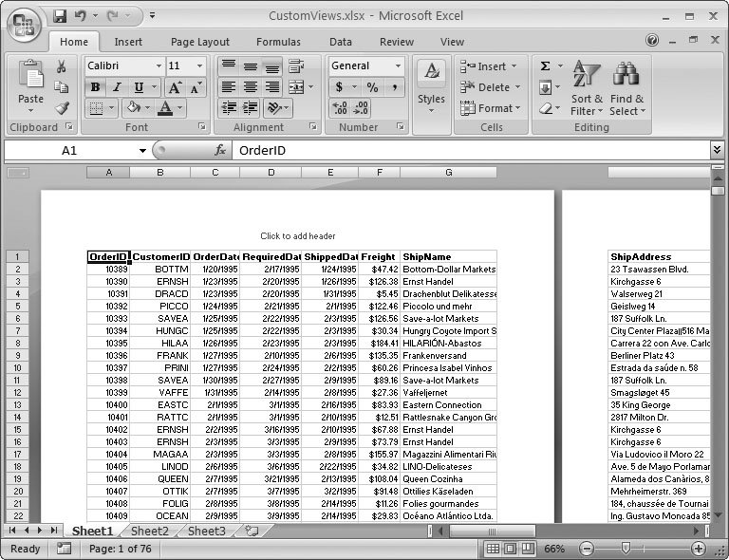Click the AutoSum sigma icon

tap(546, 66)
